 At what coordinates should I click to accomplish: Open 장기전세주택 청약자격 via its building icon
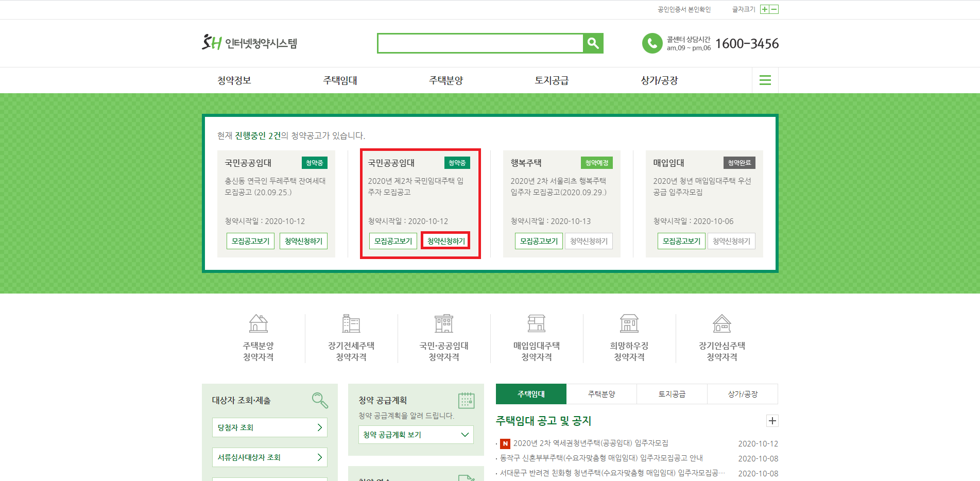(351, 324)
